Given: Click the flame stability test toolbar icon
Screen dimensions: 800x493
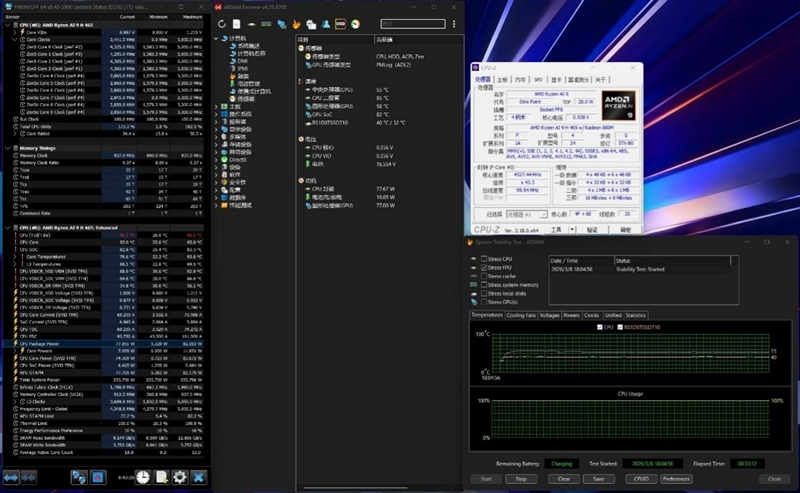Looking at the screenshot, I should pyautogui.click(x=296, y=24).
